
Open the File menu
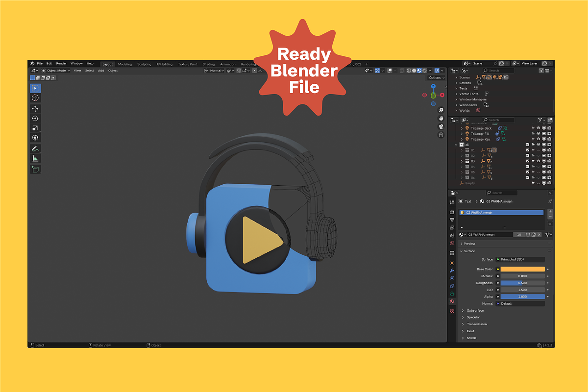40,64
